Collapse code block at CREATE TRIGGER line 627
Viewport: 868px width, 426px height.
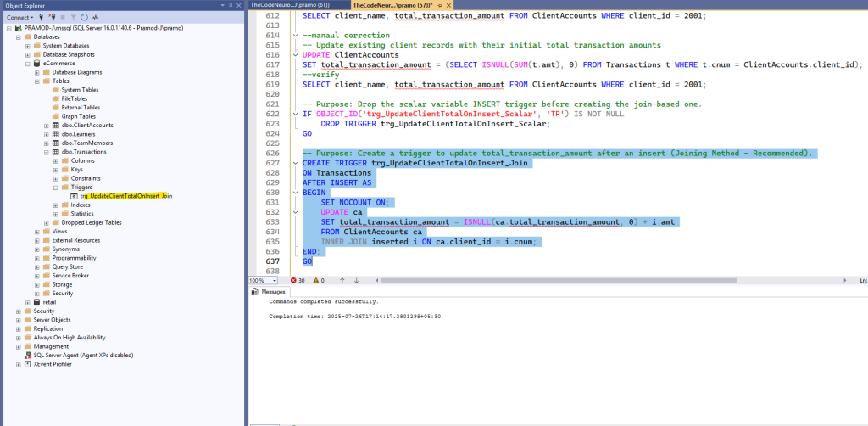point(298,164)
